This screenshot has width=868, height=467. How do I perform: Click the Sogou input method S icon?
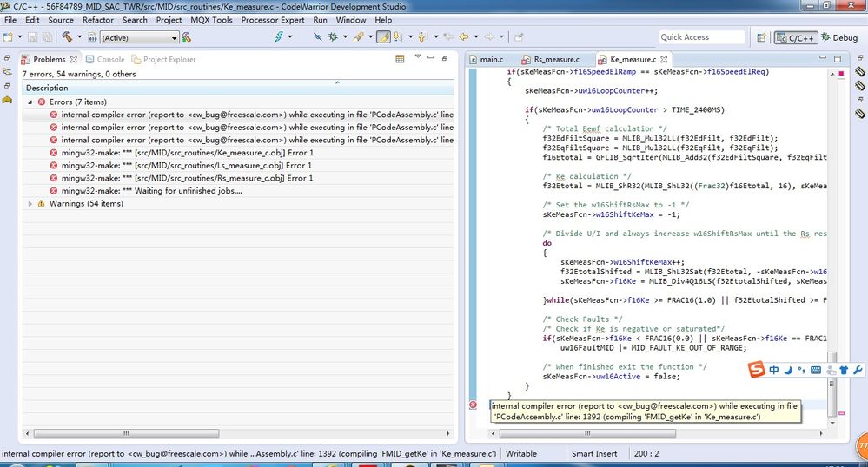tap(757, 371)
